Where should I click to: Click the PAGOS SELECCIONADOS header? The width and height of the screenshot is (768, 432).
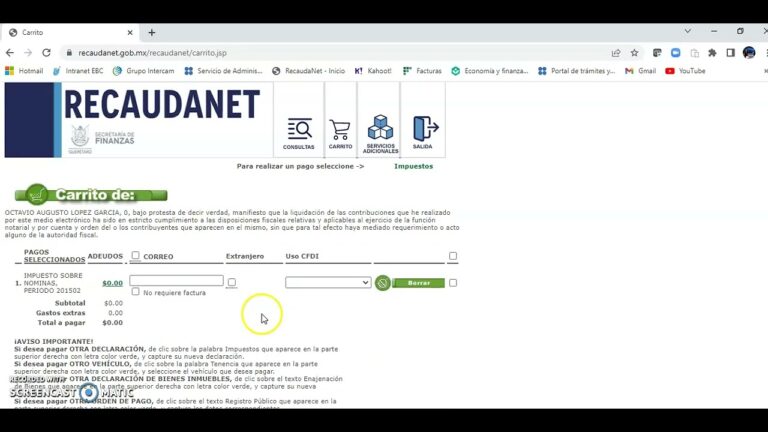click(x=54, y=256)
